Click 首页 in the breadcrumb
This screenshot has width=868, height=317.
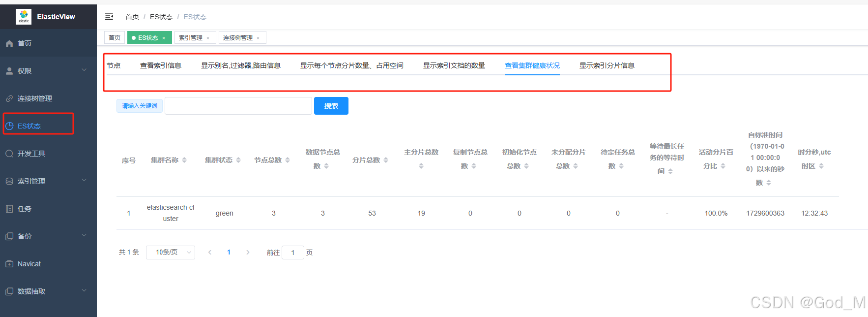point(132,17)
